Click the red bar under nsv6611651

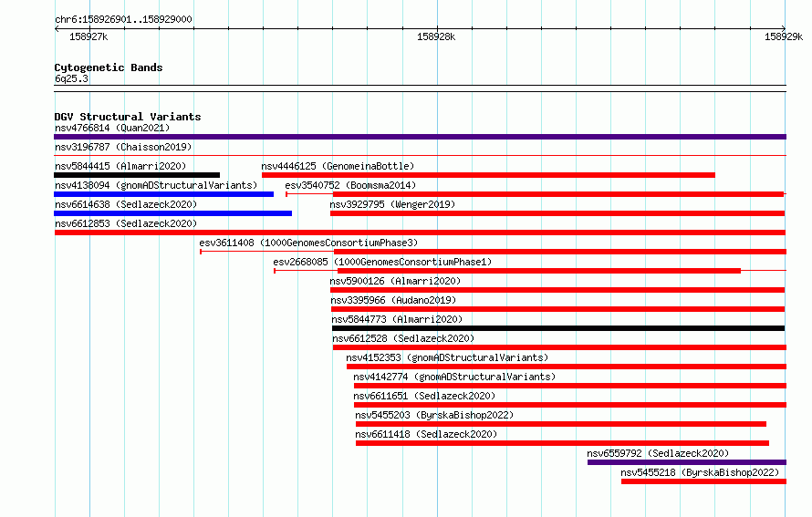[570, 405]
